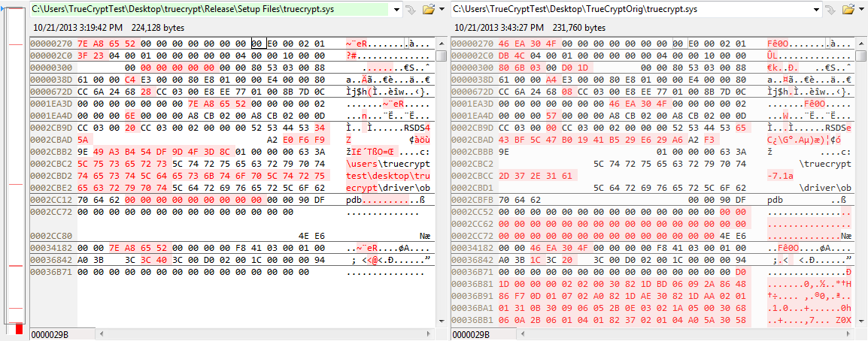The width and height of the screenshot is (868, 341).
Task: Select offset row 0002CBC2 in left pane
Action: click(x=52, y=164)
